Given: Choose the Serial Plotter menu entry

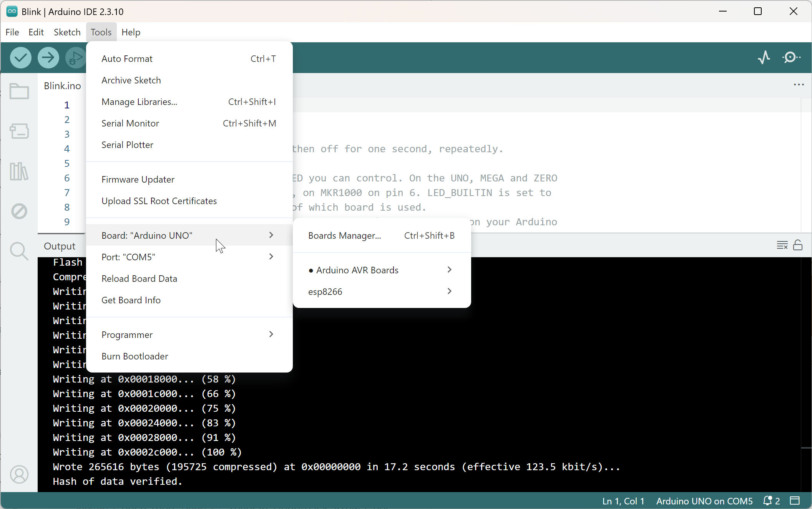Looking at the screenshot, I should (189, 145).
